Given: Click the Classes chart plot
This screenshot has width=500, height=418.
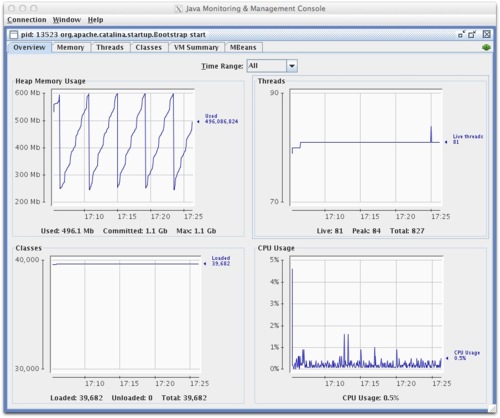Looking at the screenshot, I should pyautogui.click(x=126, y=313).
